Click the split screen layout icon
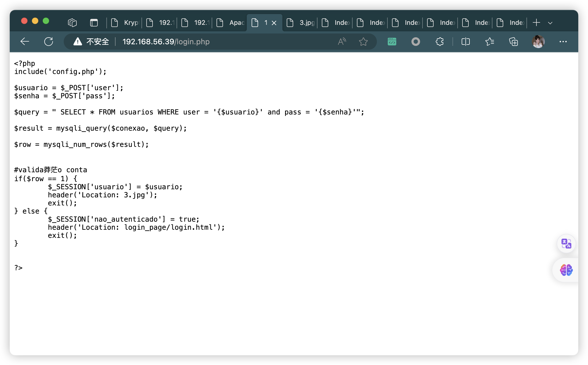 tap(466, 41)
